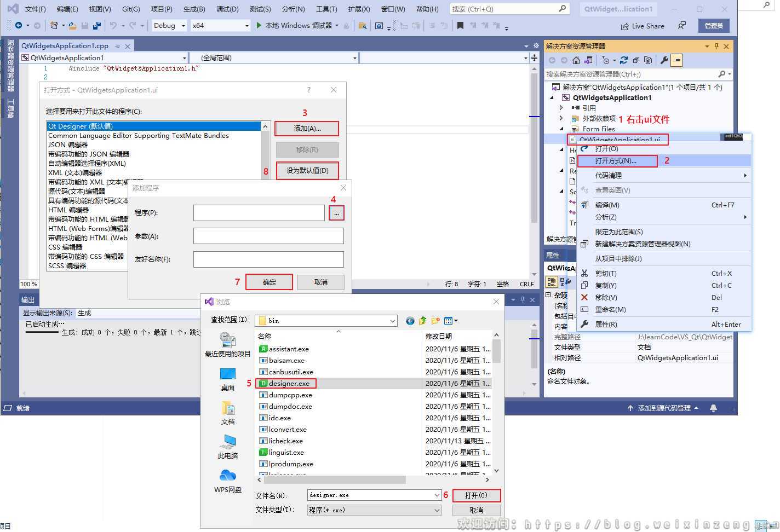Switch views icon in Solution Explorer toolbar
The width and height of the screenshot is (780, 532).
coord(588,60)
